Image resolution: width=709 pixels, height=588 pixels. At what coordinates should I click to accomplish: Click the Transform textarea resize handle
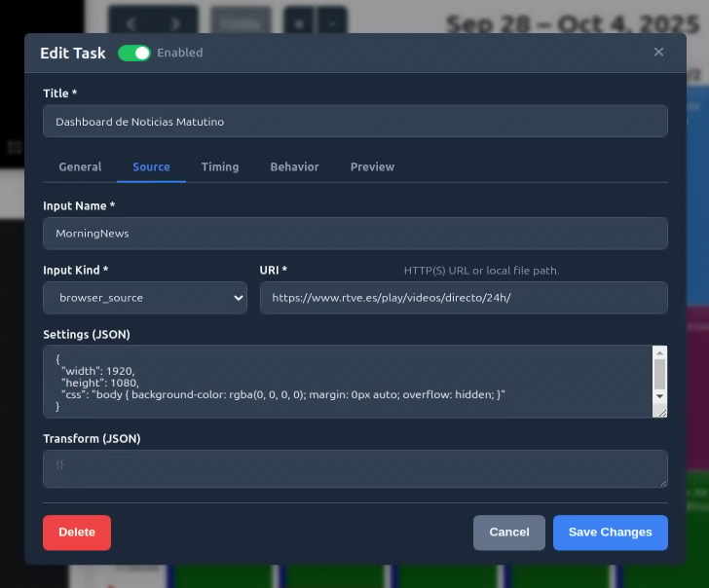(x=662, y=482)
